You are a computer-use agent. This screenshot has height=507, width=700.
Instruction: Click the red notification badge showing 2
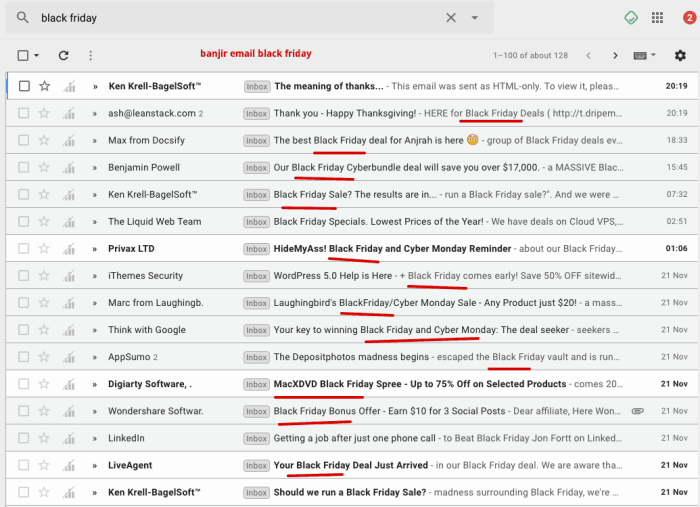pyautogui.click(x=690, y=18)
